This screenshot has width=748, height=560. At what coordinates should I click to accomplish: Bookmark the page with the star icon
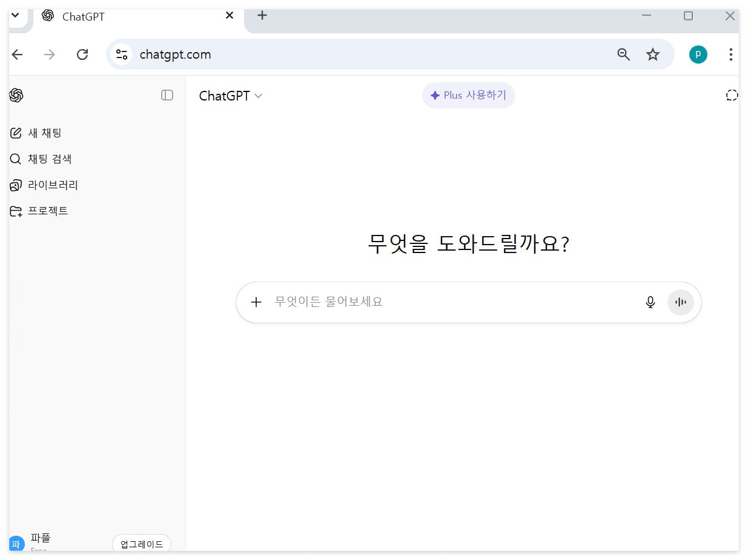[652, 54]
